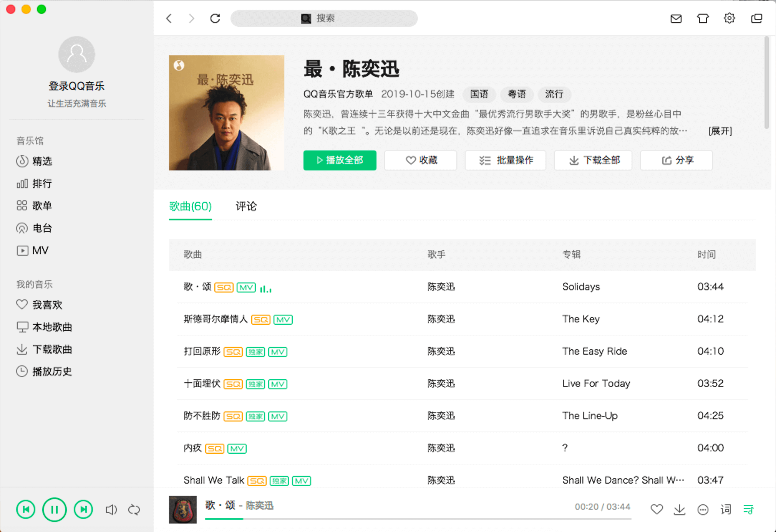
Task: Open album Solidays
Action: click(x=581, y=287)
